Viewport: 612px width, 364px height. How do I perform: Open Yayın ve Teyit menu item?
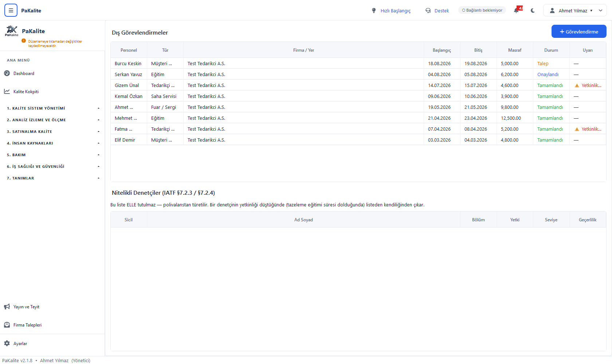pyautogui.click(x=26, y=307)
